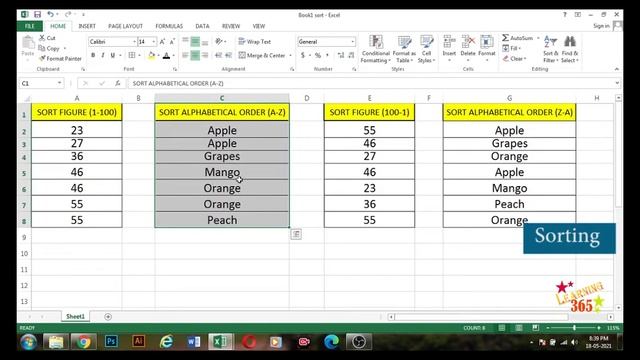Open Cell Styles gallery

pyautogui.click(x=427, y=49)
